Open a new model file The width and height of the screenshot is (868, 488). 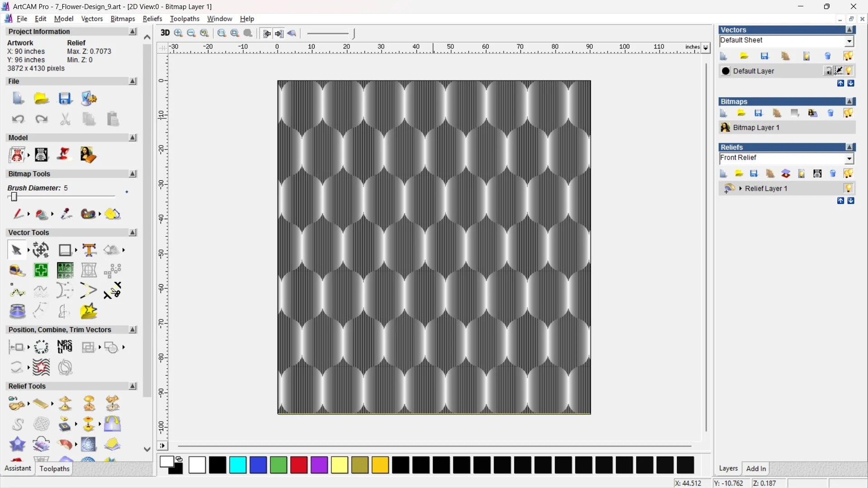[x=18, y=99]
